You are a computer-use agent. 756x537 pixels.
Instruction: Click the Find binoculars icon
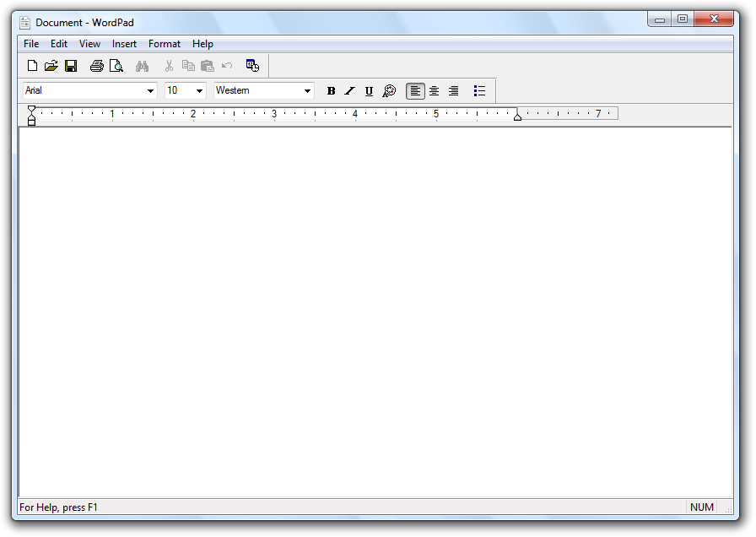pos(143,66)
